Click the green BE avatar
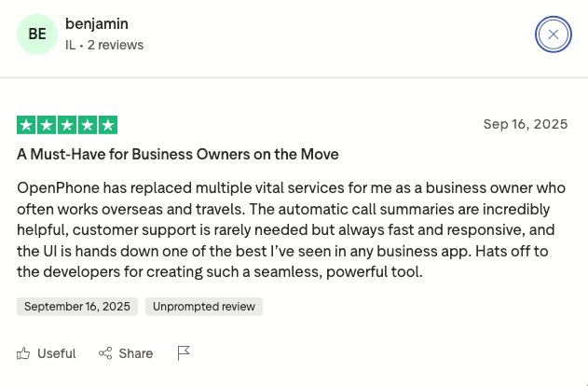The width and height of the screenshot is (588, 386). 37,34
